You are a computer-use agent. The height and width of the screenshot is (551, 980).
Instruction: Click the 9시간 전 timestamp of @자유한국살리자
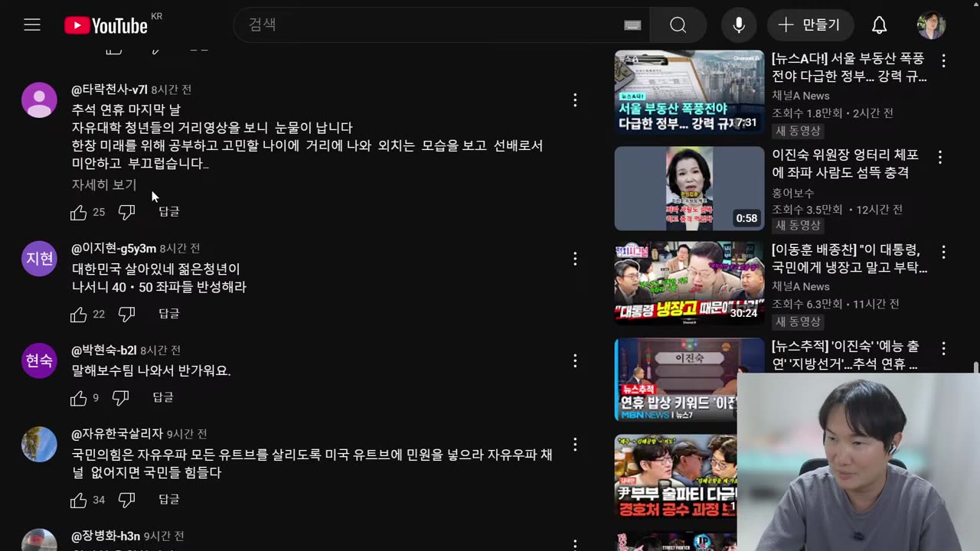coord(187,434)
